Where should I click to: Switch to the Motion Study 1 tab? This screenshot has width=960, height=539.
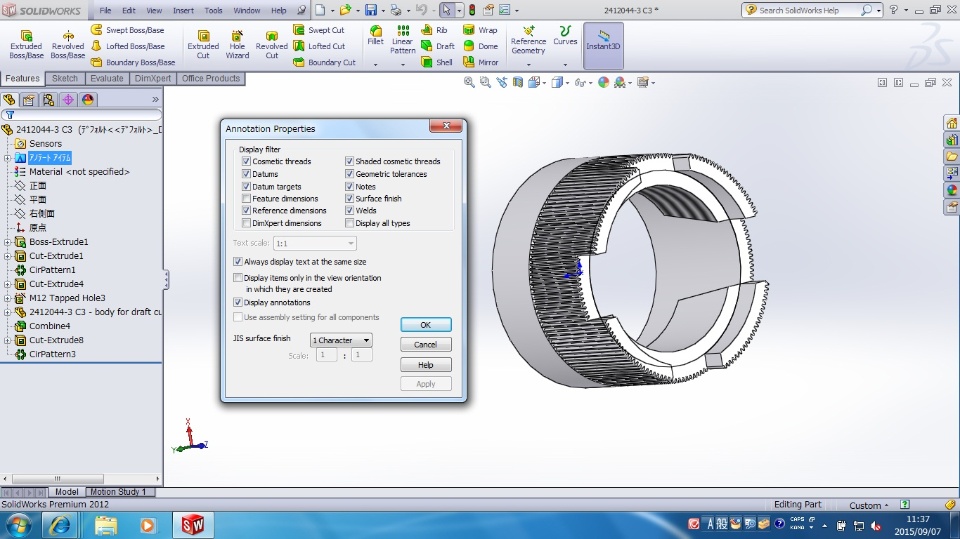click(x=118, y=492)
